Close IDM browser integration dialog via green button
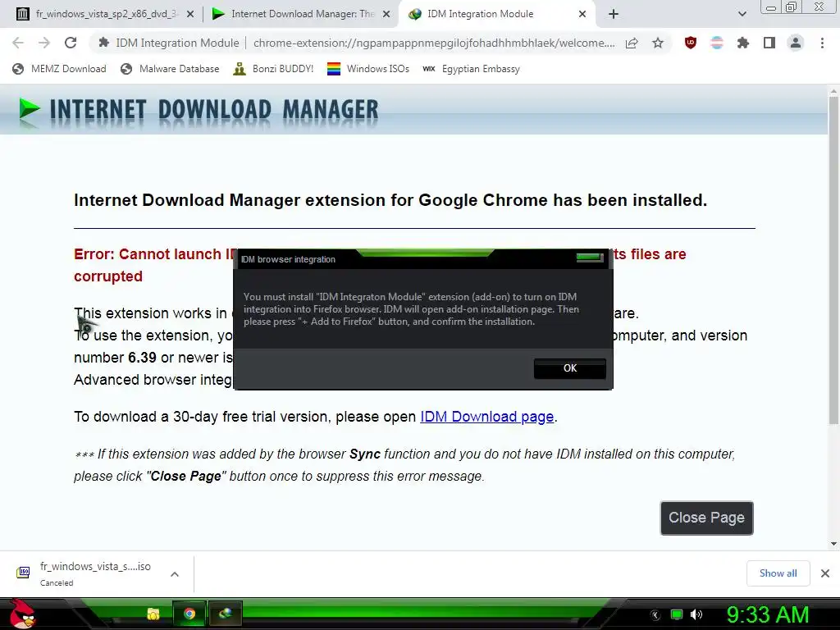Viewport: 840px width, 630px height. click(589, 258)
